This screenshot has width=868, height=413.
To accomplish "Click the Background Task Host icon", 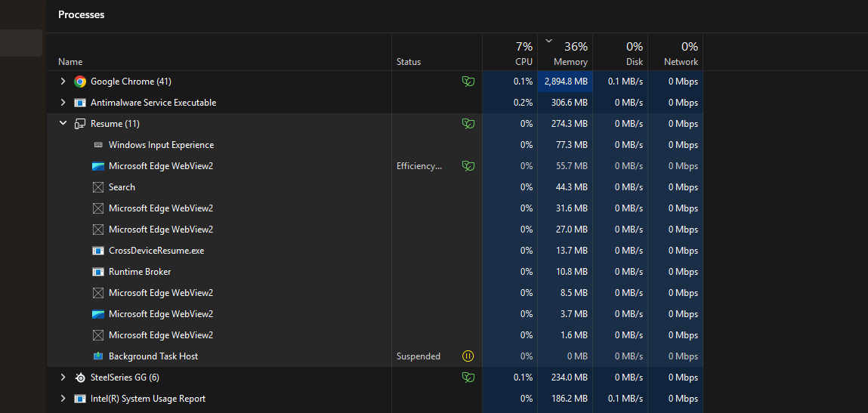I will pyautogui.click(x=98, y=356).
